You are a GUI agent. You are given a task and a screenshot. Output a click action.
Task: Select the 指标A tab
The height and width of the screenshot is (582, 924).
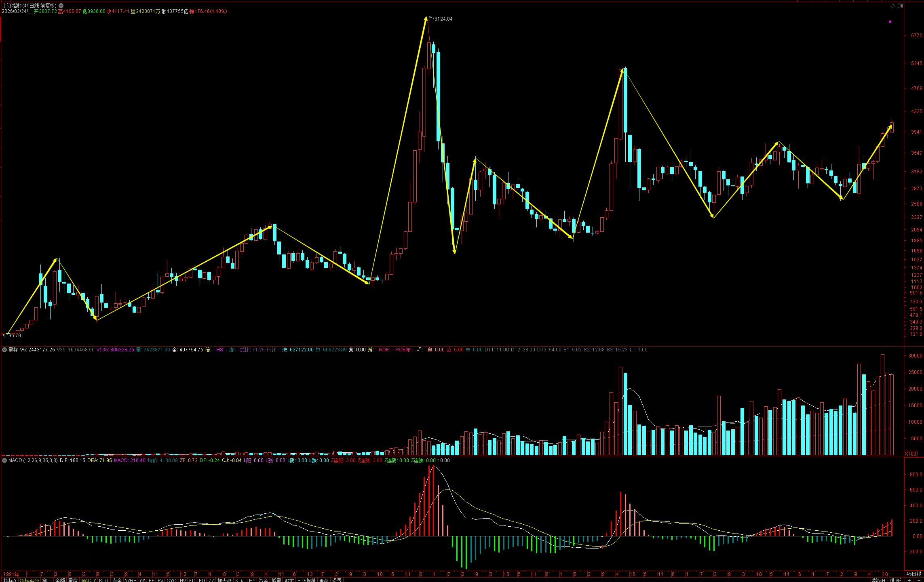pyautogui.click(x=10, y=580)
